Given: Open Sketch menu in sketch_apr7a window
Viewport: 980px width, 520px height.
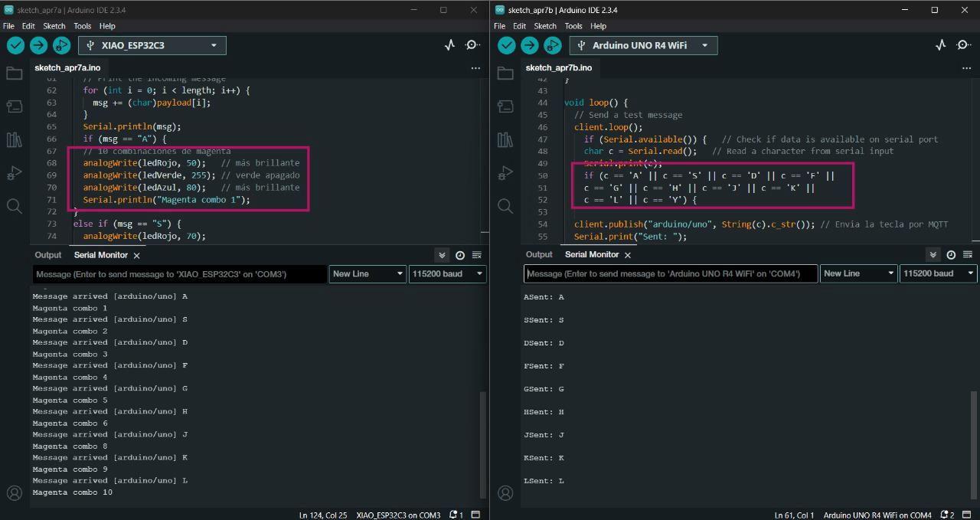Looking at the screenshot, I should (54, 26).
